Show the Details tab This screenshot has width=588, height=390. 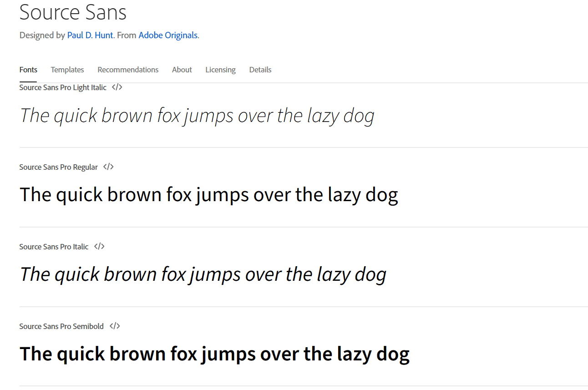pyautogui.click(x=260, y=70)
